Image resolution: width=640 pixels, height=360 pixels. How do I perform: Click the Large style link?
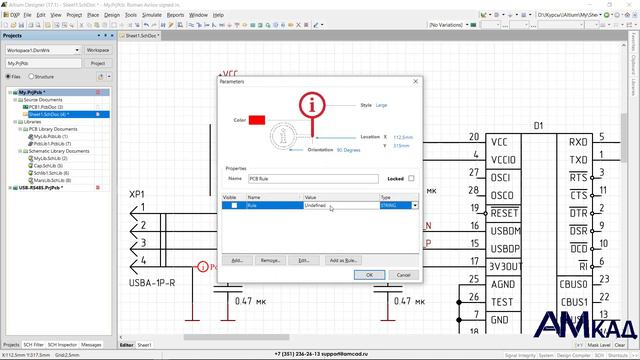tap(381, 105)
